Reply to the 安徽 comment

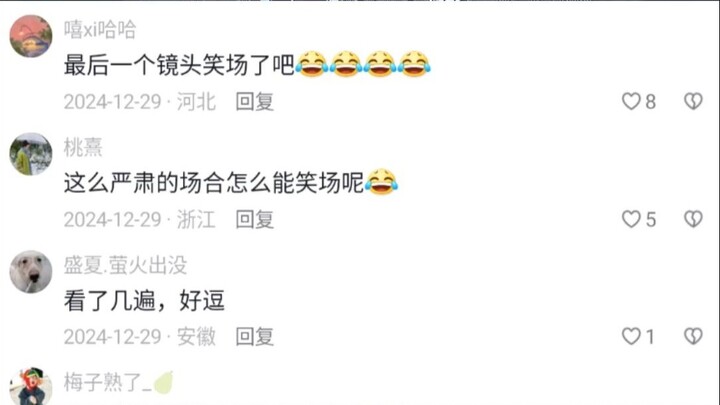[x=255, y=337]
